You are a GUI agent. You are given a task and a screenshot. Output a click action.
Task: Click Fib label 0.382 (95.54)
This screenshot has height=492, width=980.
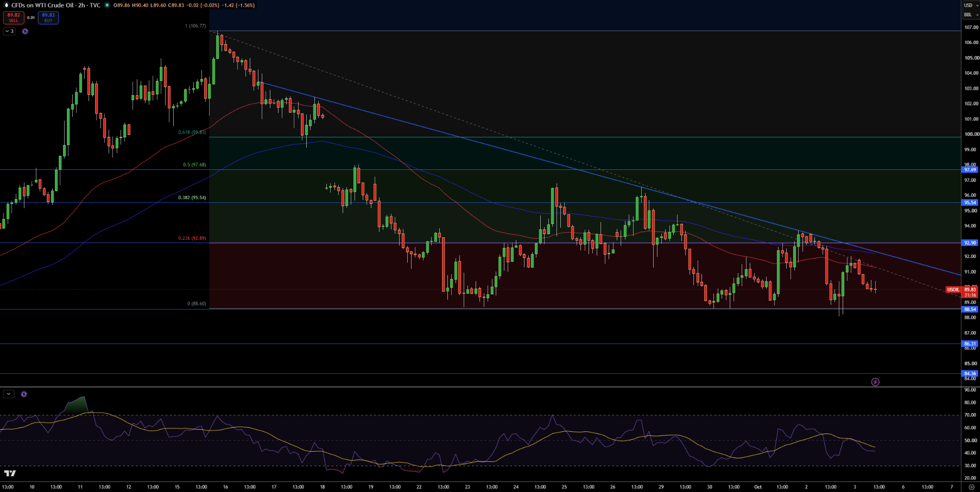pyautogui.click(x=192, y=197)
